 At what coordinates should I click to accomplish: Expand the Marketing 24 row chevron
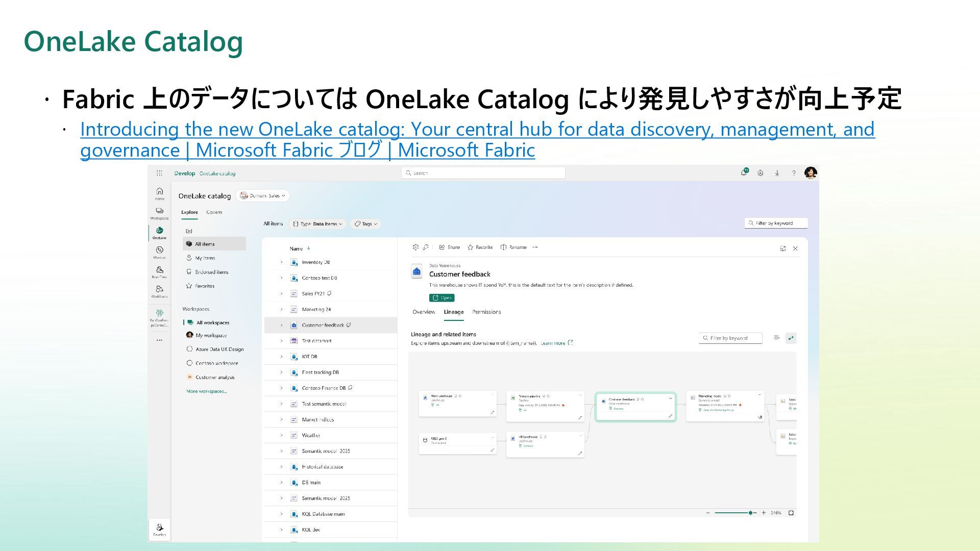pyautogui.click(x=281, y=310)
